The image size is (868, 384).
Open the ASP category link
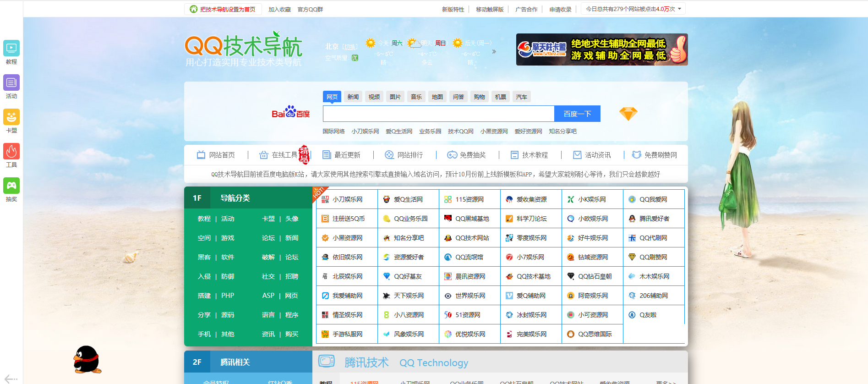pos(268,296)
